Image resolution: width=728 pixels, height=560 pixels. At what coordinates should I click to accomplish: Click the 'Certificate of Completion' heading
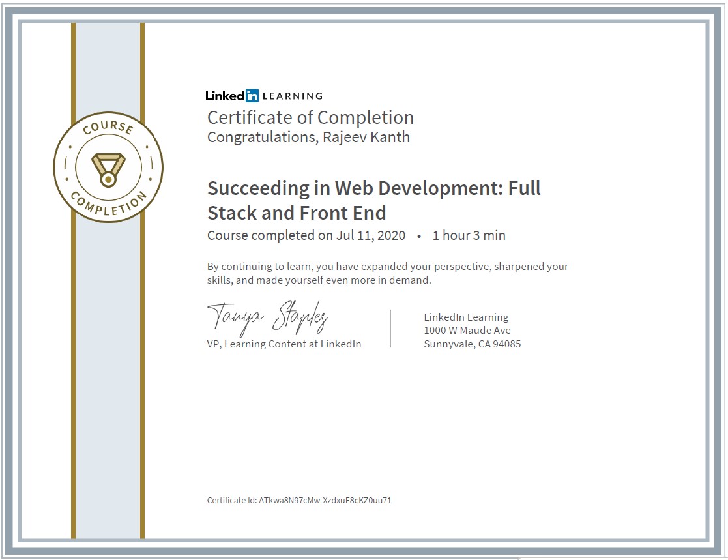pyautogui.click(x=310, y=117)
